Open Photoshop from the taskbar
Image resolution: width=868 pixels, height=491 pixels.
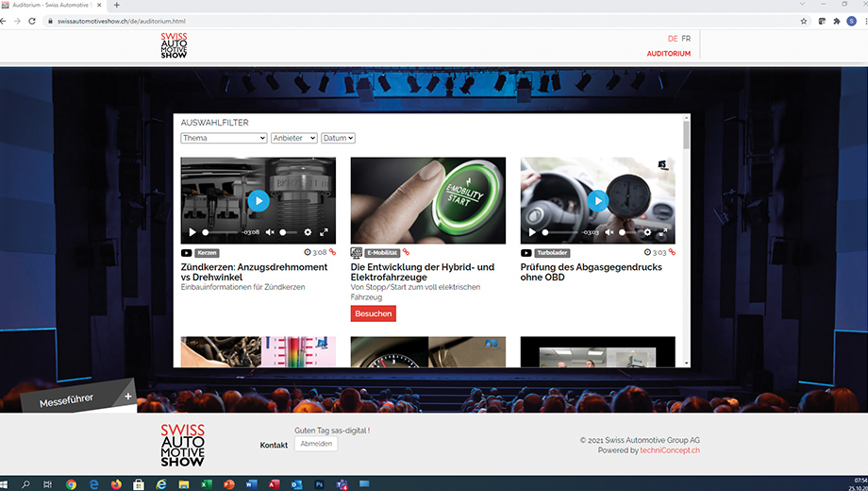319,484
